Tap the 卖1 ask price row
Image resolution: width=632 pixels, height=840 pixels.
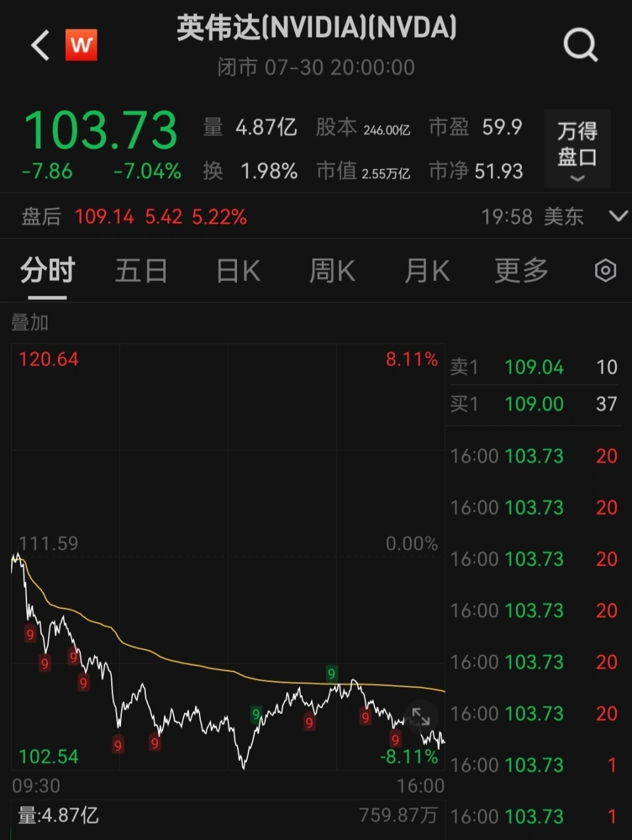(x=533, y=367)
